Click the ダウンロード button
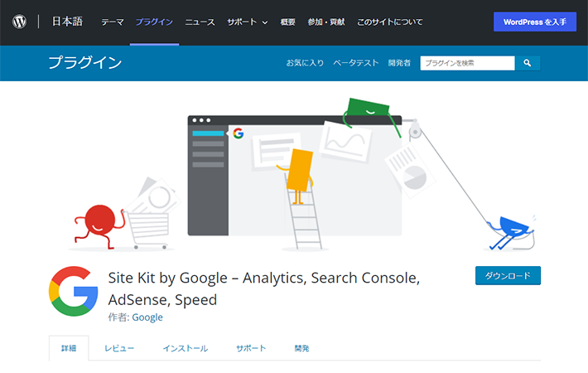 point(508,276)
